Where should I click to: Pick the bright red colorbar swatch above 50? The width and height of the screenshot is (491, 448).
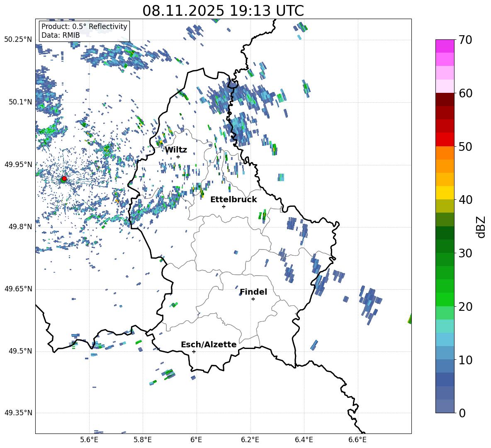(445, 139)
